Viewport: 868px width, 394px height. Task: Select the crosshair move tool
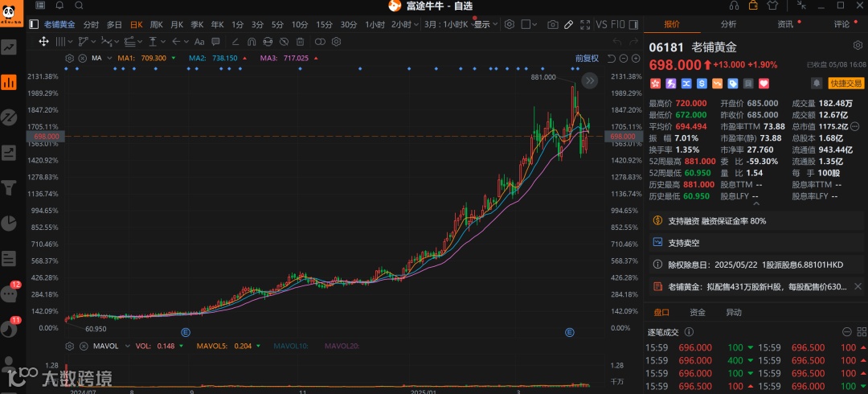[43, 41]
